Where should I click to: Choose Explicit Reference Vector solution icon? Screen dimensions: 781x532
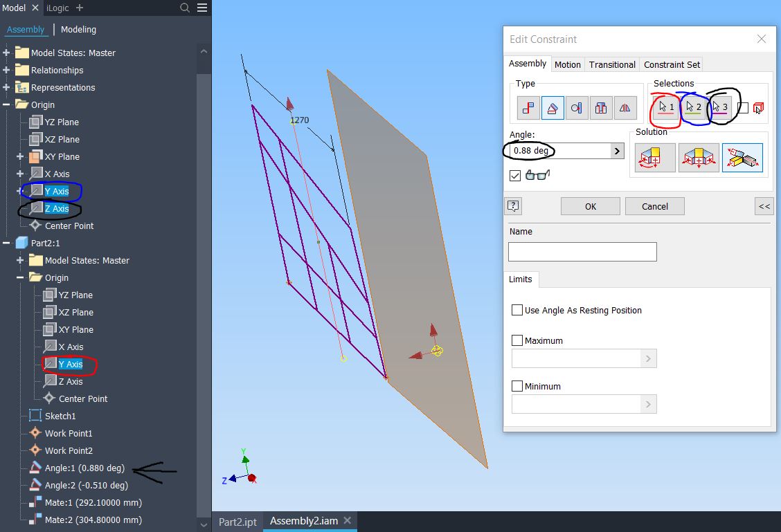[x=743, y=158]
